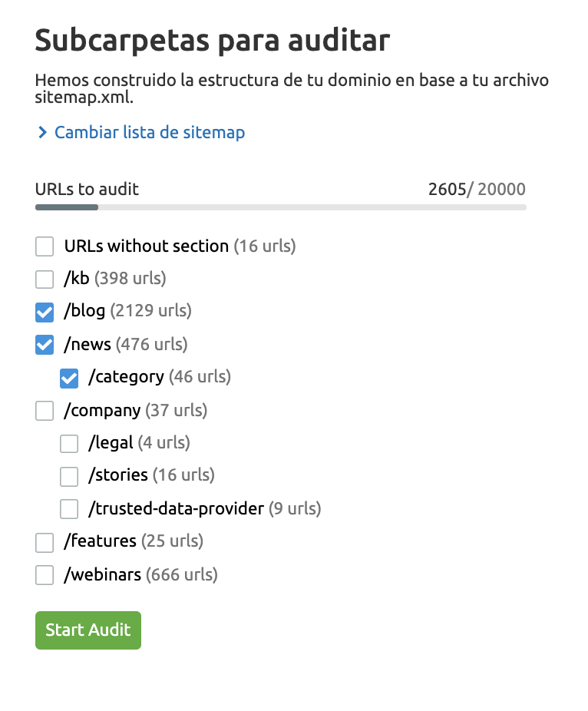Screen dimensions: 588x711
Task: Check the /company subfolder checkbox
Action: click(x=45, y=411)
